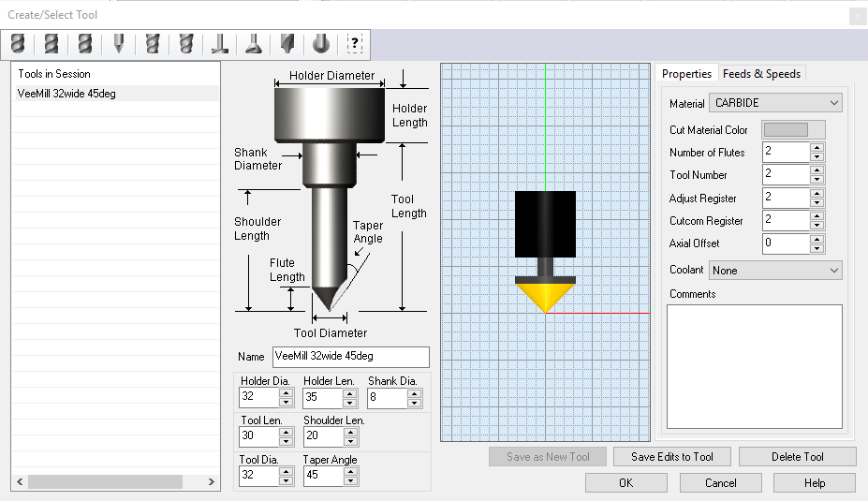Increase Holder Dia. with up arrow

pyautogui.click(x=286, y=393)
